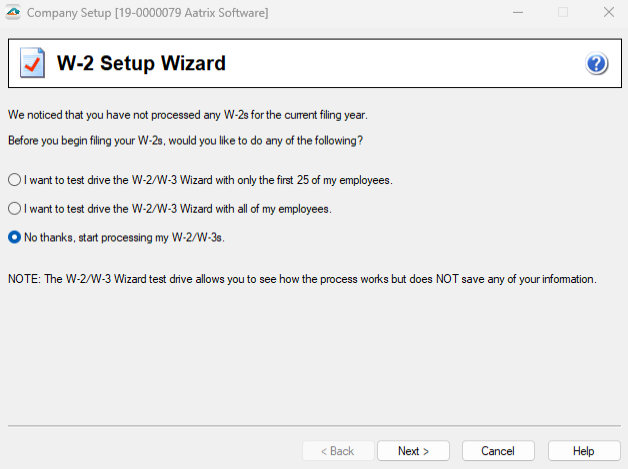The image size is (628, 469).
Task: Click the 'W-2 Setup Wizard' heading text
Action: [141, 64]
